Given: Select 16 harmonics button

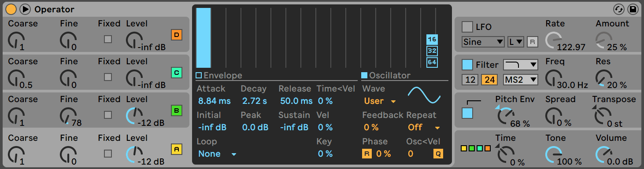Looking at the screenshot, I should [x=432, y=40].
